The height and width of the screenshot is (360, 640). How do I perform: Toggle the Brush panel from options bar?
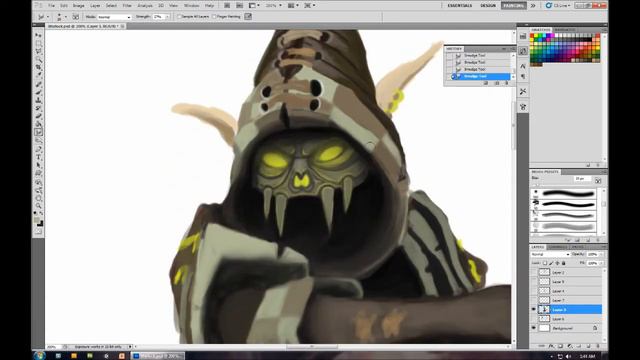76,17
